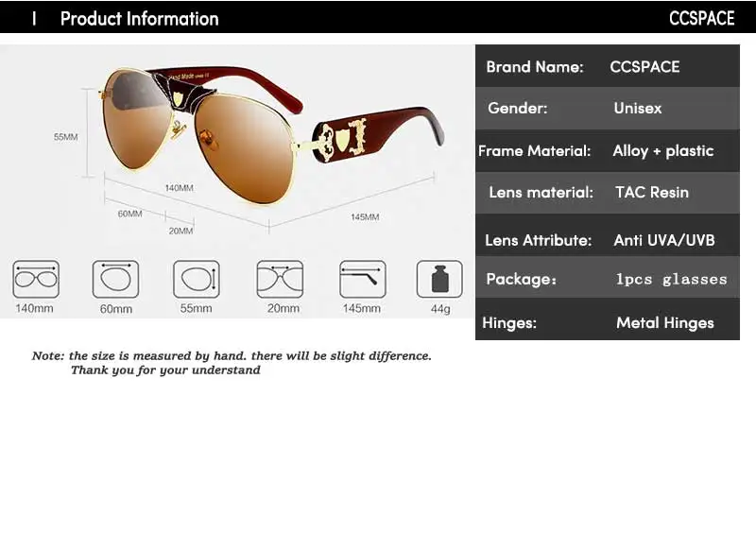Click the note about size measured by hand

(x=232, y=356)
